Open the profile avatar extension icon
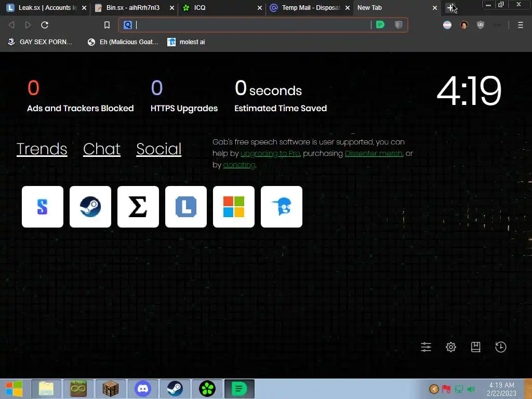 pyautogui.click(x=464, y=25)
